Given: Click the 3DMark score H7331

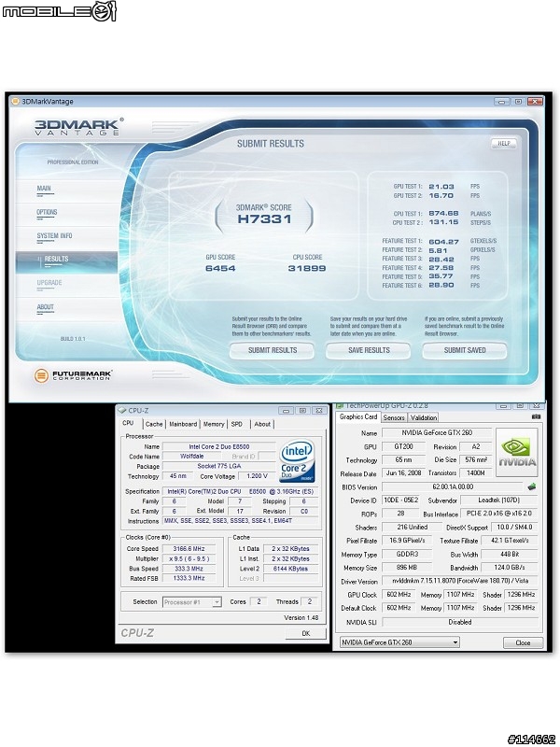Looking at the screenshot, I should click(264, 219).
